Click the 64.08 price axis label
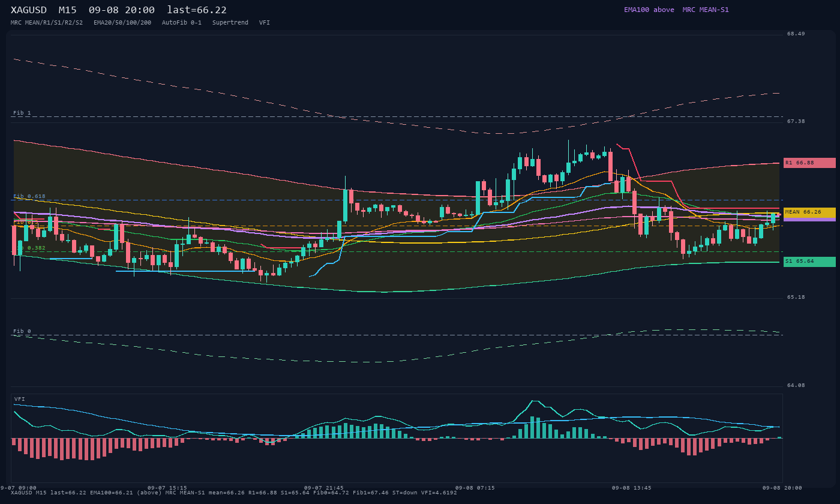 (x=796, y=385)
